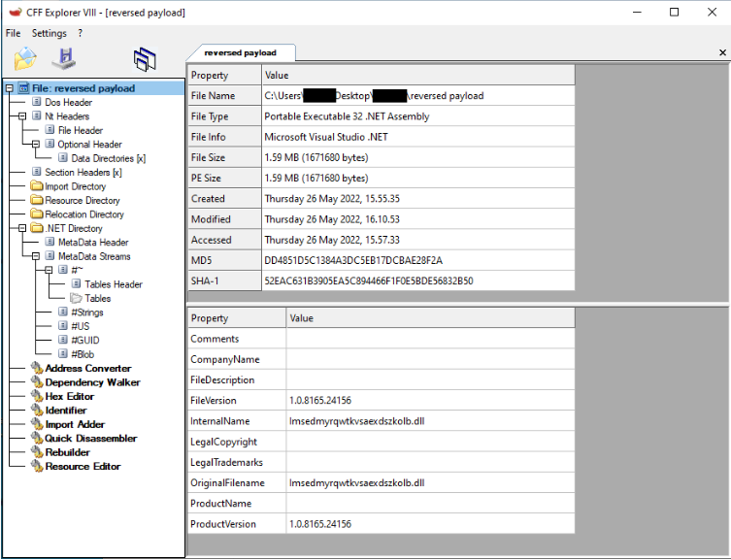This screenshot has height=560, width=731.
Task: Click the Hex Editor gear icon
Action: click(37, 396)
